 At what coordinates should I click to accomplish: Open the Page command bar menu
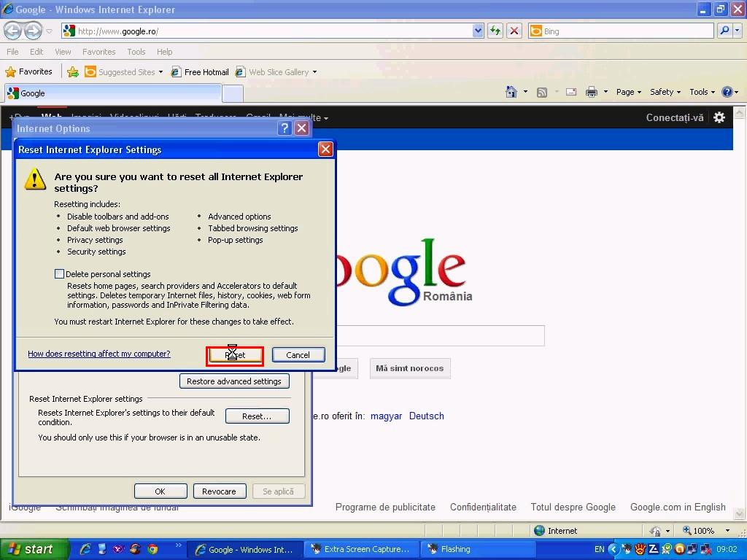click(x=628, y=92)
